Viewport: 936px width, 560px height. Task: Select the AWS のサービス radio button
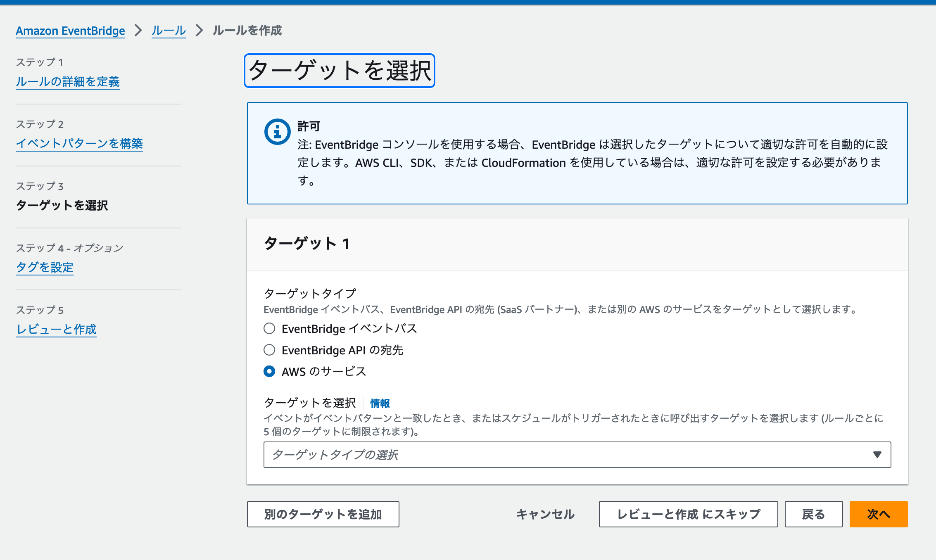click(x=269, y=371)
